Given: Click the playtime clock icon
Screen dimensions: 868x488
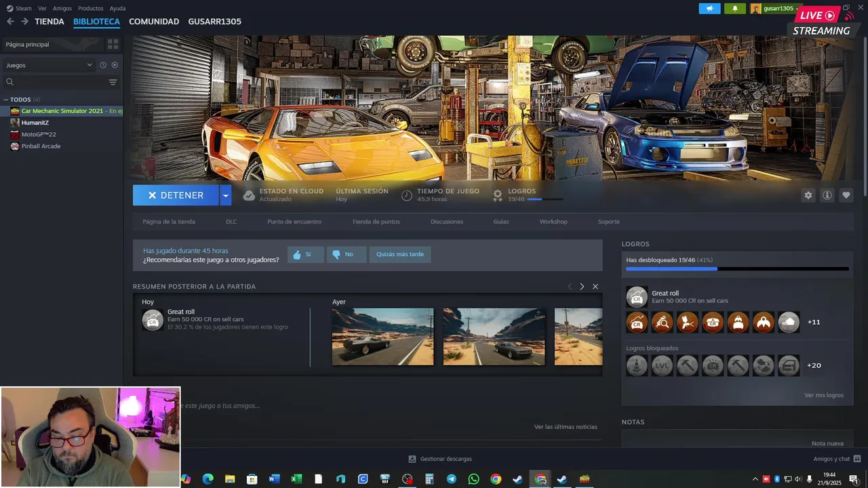Looking at the screenshot, I should point(407,195).
